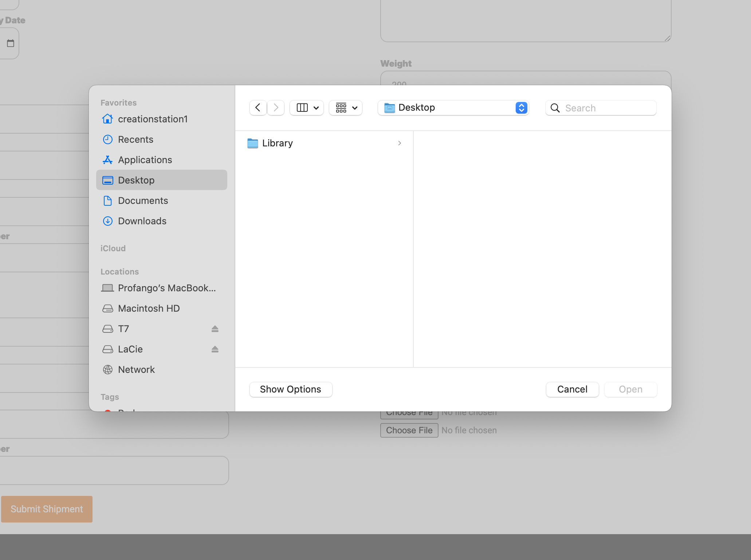Click the column view icon
751x560 pixels.
coord(302,108)
